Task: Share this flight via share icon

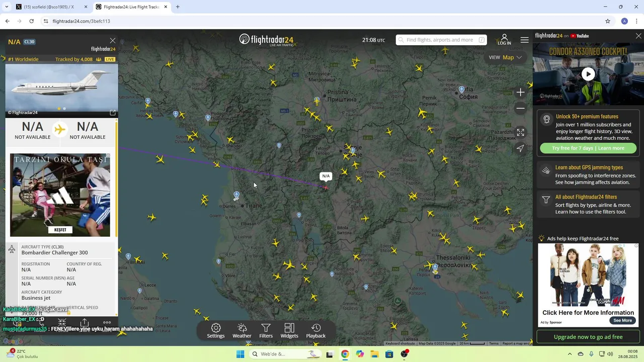Action: point(85,322)
